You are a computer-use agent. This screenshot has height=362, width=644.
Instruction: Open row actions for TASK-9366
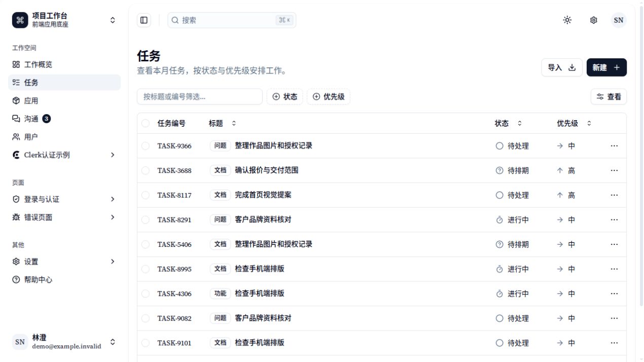[615, 146]
